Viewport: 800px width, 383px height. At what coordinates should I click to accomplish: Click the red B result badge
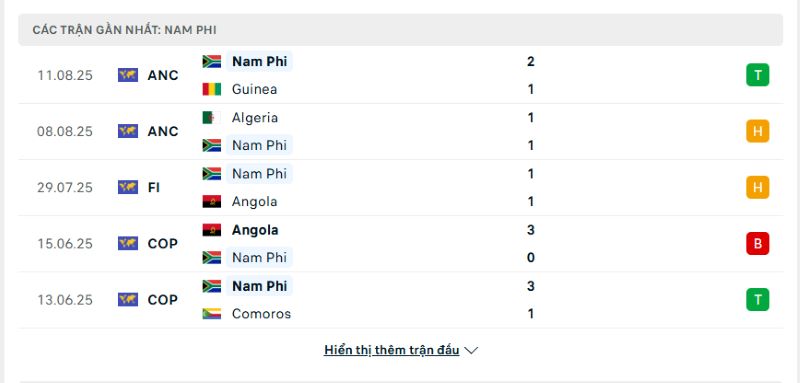(x=758, y=243)
